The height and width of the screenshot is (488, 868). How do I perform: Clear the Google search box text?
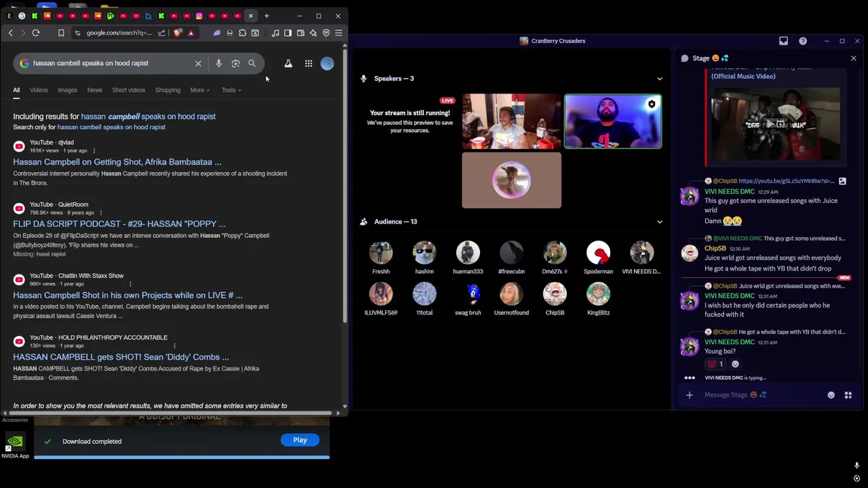198,63
